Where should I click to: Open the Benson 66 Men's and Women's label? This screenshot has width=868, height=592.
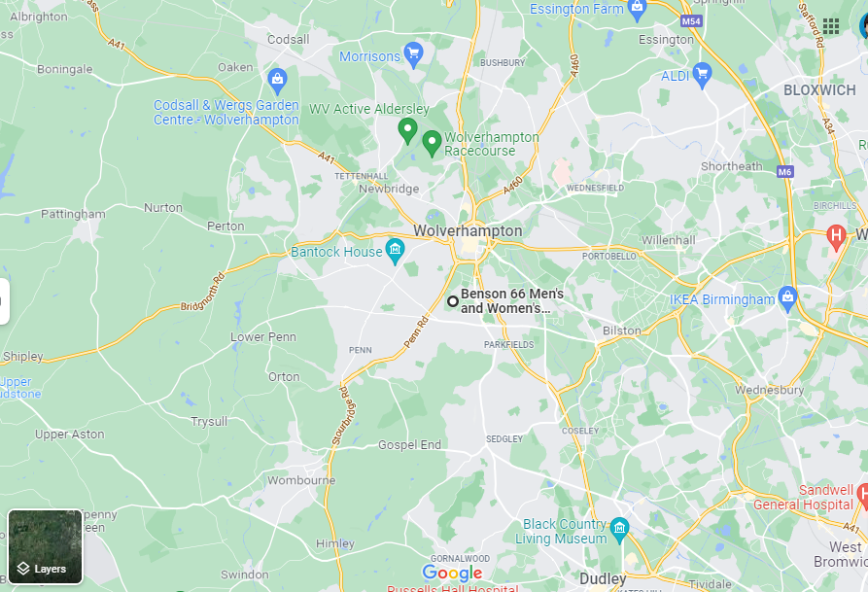coord(512,301)
